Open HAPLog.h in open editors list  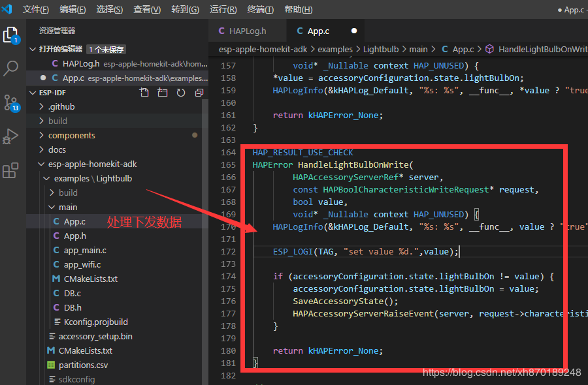[117, 64]
